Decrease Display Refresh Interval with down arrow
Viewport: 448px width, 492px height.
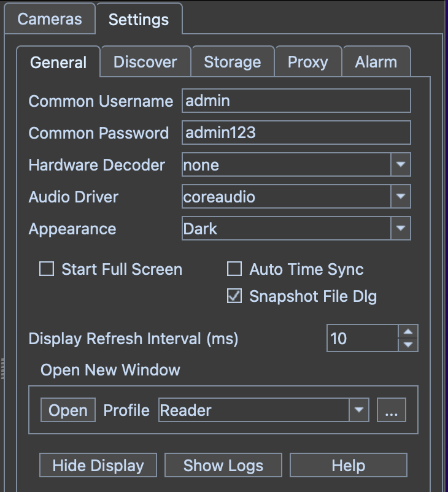tap(408, 345)
